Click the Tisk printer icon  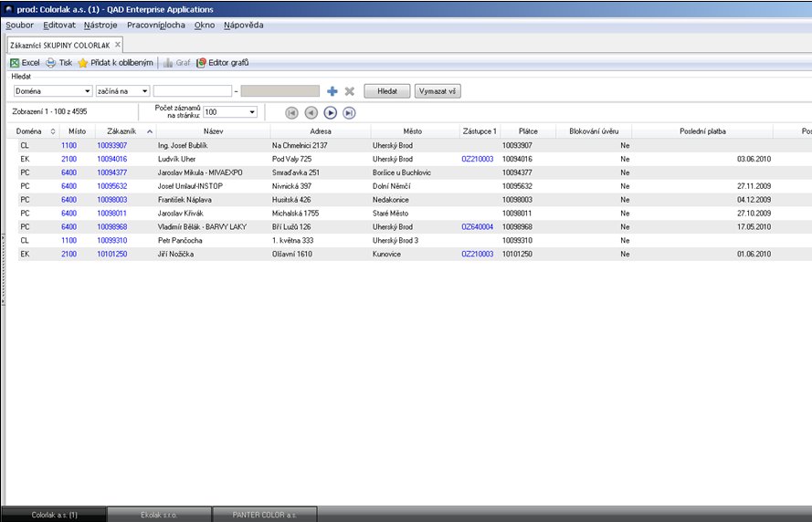click(x=51, y=63)
